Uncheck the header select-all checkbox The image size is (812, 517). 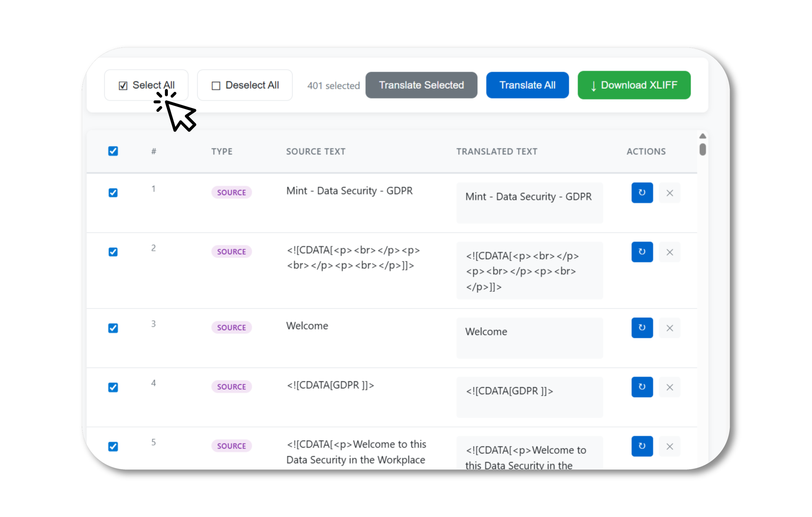113,151
